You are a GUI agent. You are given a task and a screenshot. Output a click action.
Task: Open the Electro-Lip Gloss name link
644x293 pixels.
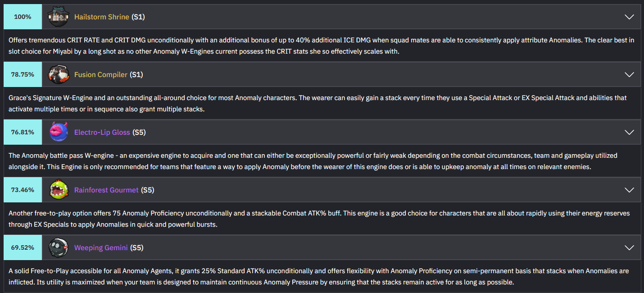click(x=102, y=133)
